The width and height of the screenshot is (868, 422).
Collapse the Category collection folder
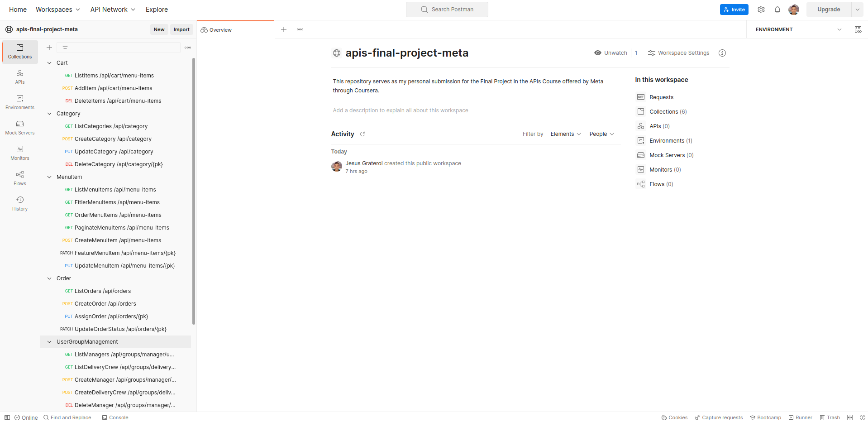pyautogui.click(x=49, y=114)
